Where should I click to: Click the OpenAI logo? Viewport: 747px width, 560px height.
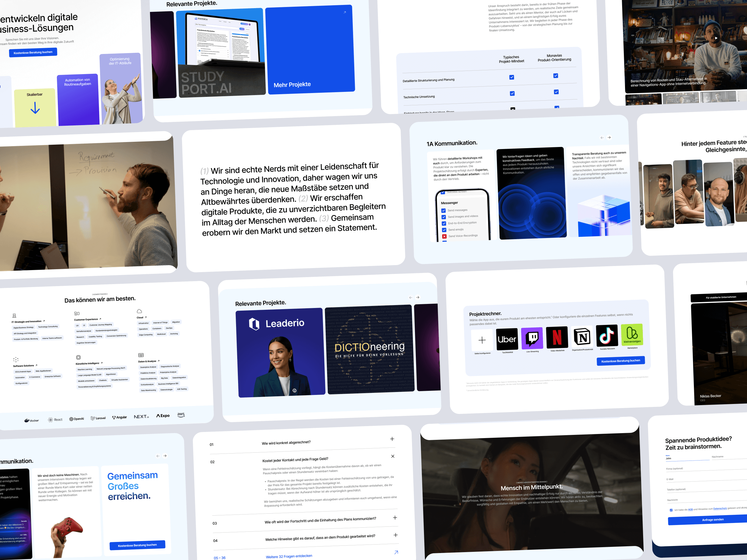pos(77,419)
